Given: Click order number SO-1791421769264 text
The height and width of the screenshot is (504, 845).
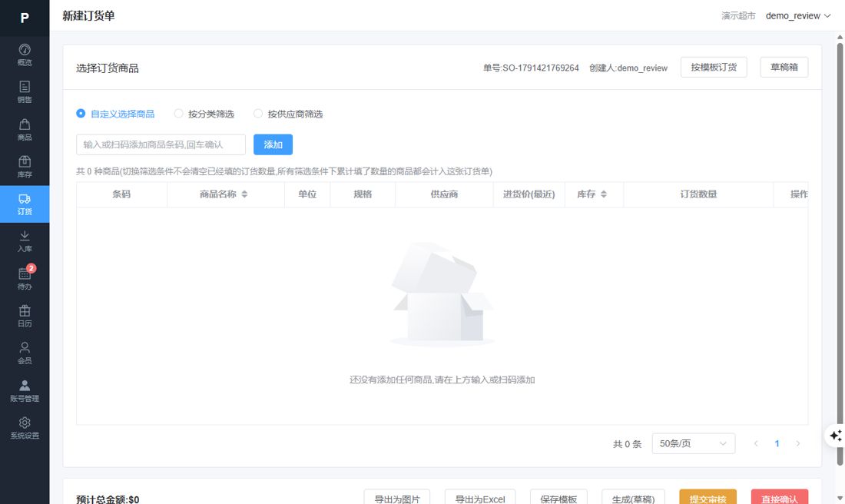Looking at the screenshot, I should pyautogui.click(x=541, y=68).
